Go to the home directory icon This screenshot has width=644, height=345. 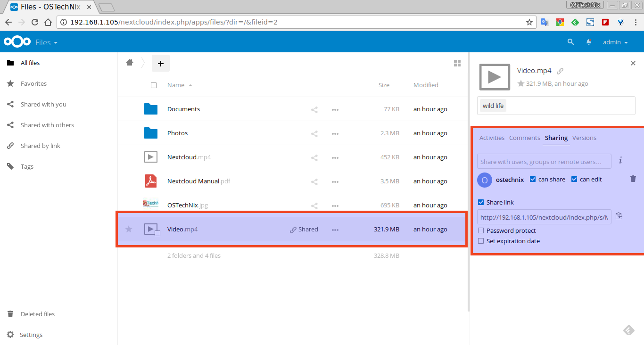click(130, 63)
